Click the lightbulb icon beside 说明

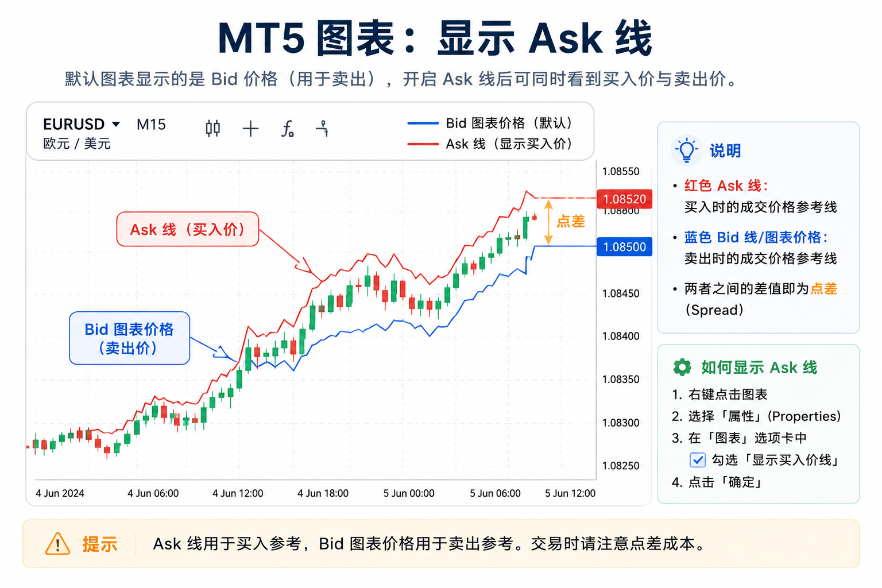(686, 150)
